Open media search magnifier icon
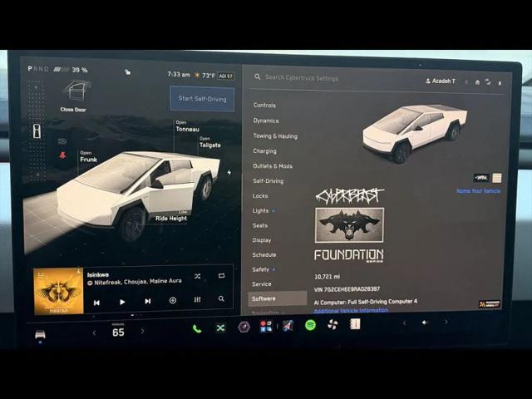This screenshot has width=532, height=399. [x=221, y=298]
